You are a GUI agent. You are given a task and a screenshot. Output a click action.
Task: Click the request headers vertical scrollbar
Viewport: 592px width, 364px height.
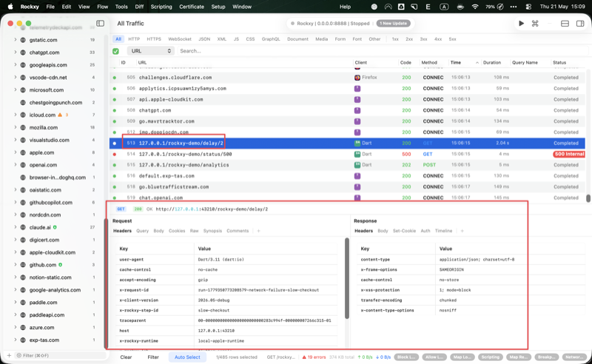point(347,278)
